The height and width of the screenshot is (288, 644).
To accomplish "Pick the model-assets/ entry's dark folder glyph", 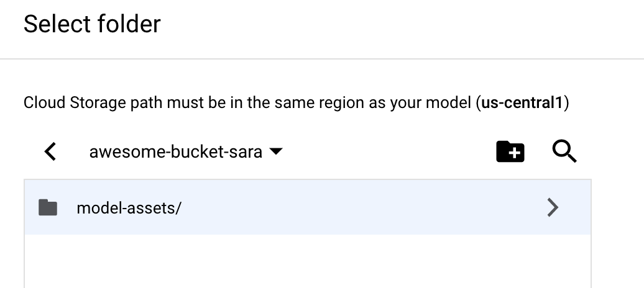I will [x=48, y=207].
